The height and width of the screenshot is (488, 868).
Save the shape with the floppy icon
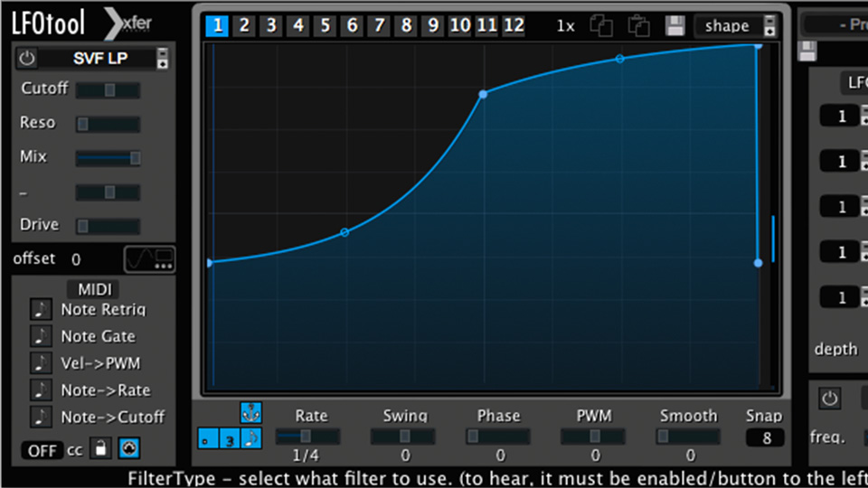(675, 25)
